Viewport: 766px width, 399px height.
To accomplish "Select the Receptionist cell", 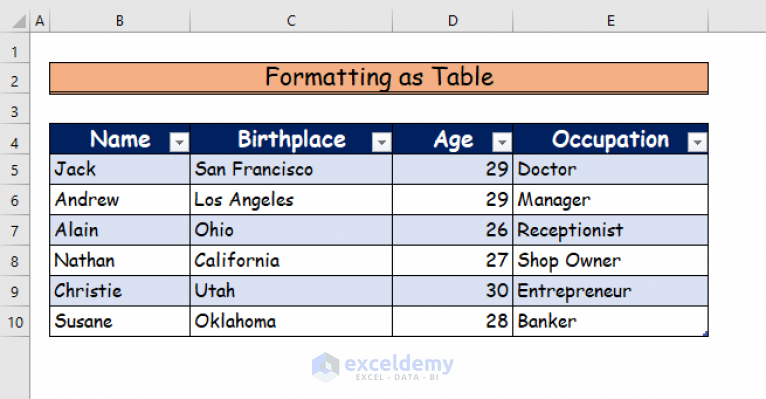I will (611, 230).
